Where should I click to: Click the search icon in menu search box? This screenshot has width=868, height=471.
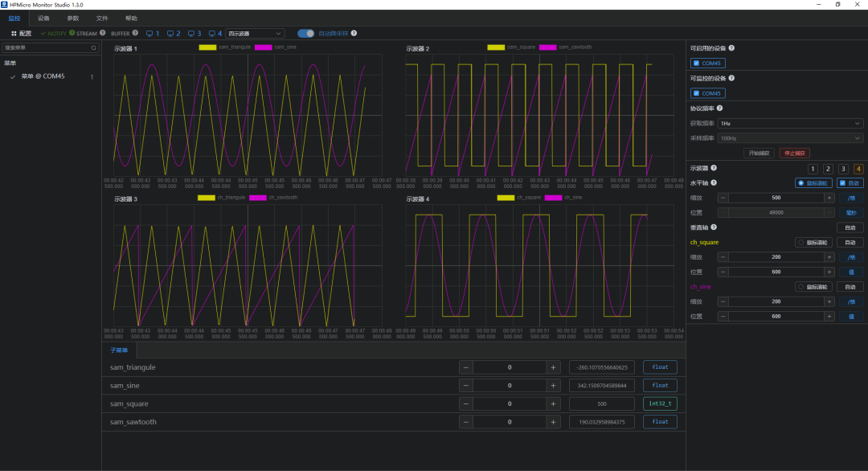coord(93,48)
